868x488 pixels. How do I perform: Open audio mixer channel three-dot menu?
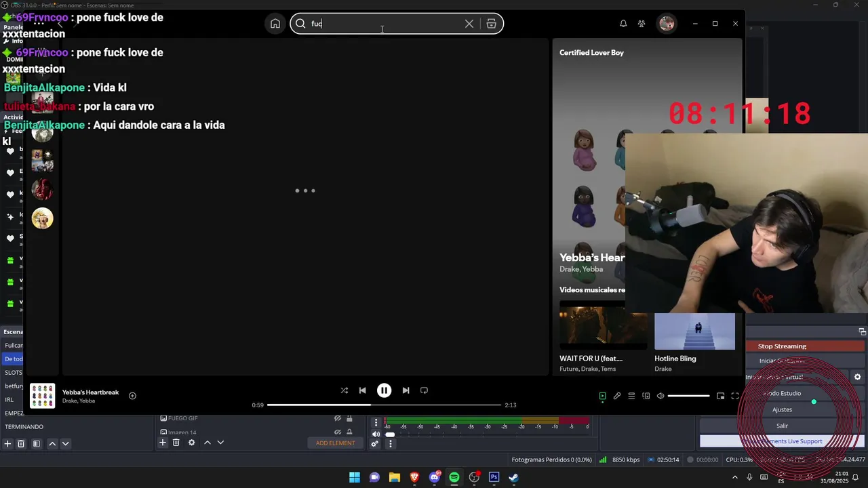(x=376, y=422)
